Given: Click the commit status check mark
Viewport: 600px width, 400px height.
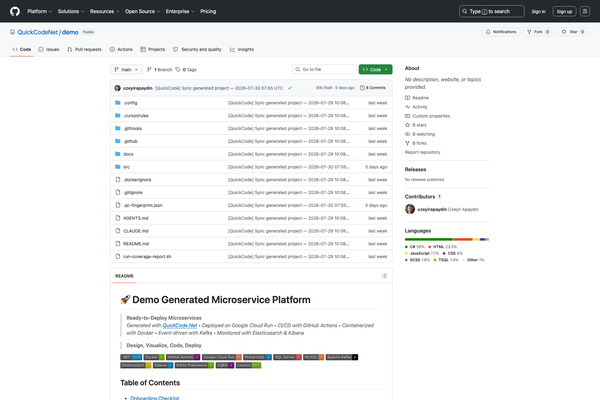Looking at the screenshot, I should click(290, 88).
